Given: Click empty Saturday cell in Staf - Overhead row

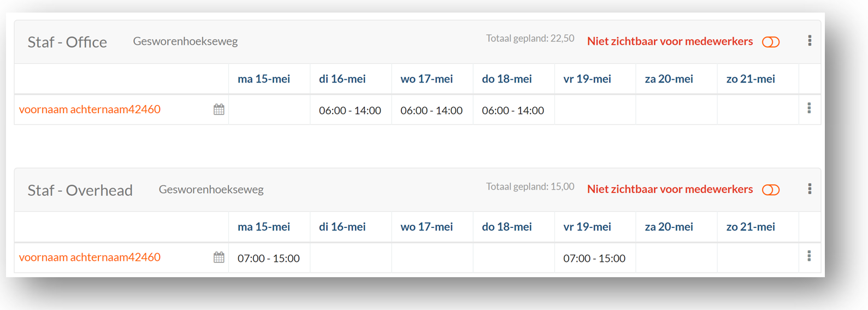Looking at the screenshot, I should [x=676, y=258].
